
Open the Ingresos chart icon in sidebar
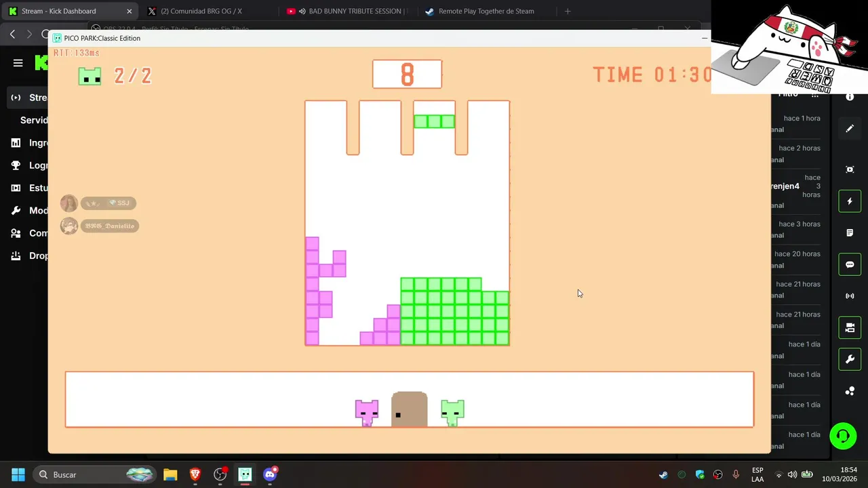tap(16, 143)
